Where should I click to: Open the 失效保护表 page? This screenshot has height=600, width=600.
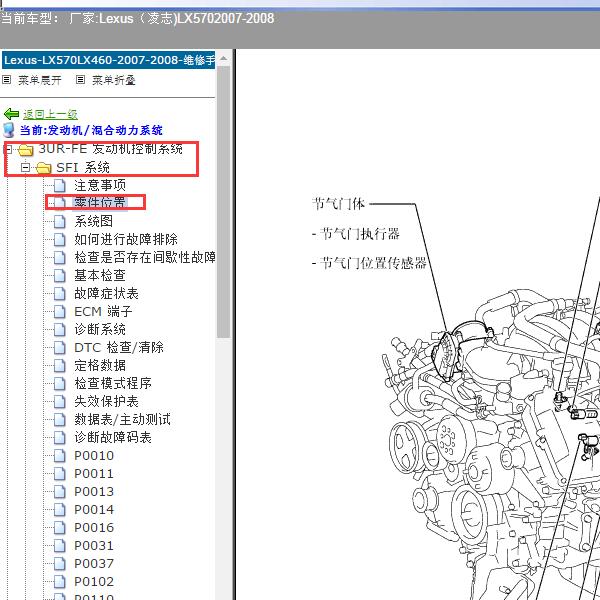point(106,401)
